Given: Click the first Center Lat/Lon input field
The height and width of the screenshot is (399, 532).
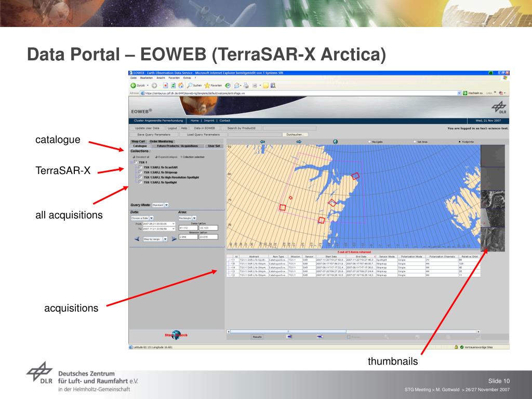Looking at the screenshot, I should 188,228.
